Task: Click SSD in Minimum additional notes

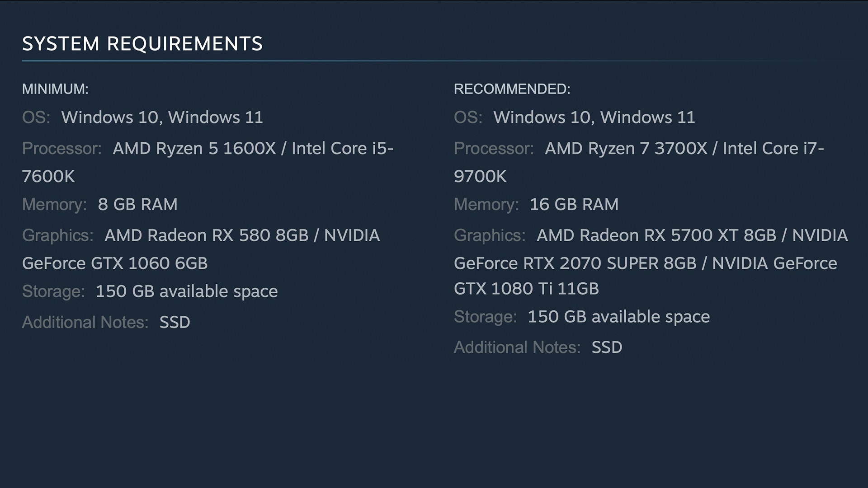Action: (x=175, y=323)
